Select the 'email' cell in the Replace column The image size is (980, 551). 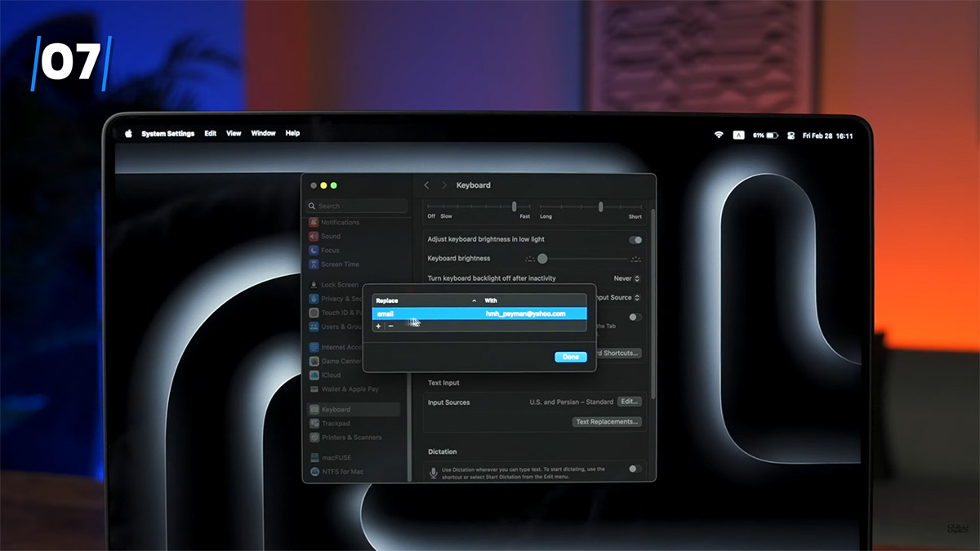(x=385, y=313)
